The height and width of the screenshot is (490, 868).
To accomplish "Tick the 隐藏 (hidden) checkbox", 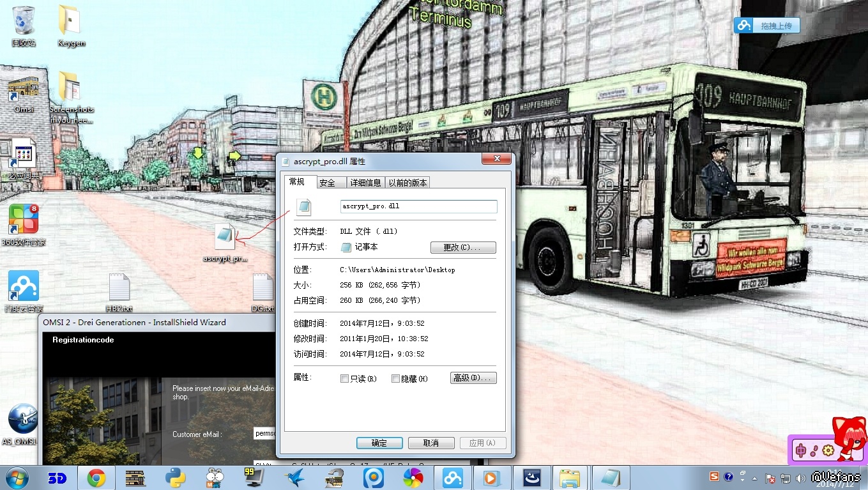I will click(x=395, y=379).
